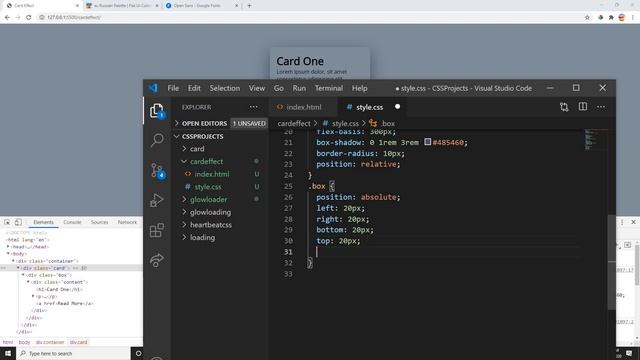Click the Chrome address bar

pos(310,18)
